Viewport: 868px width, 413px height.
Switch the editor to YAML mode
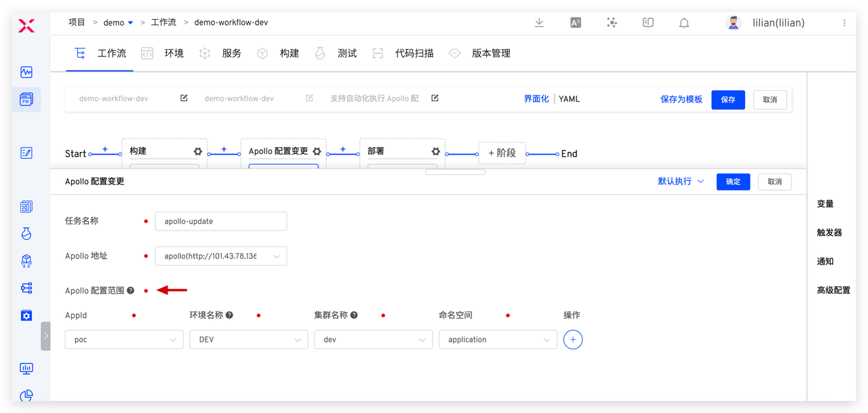[x=569, y=98]
